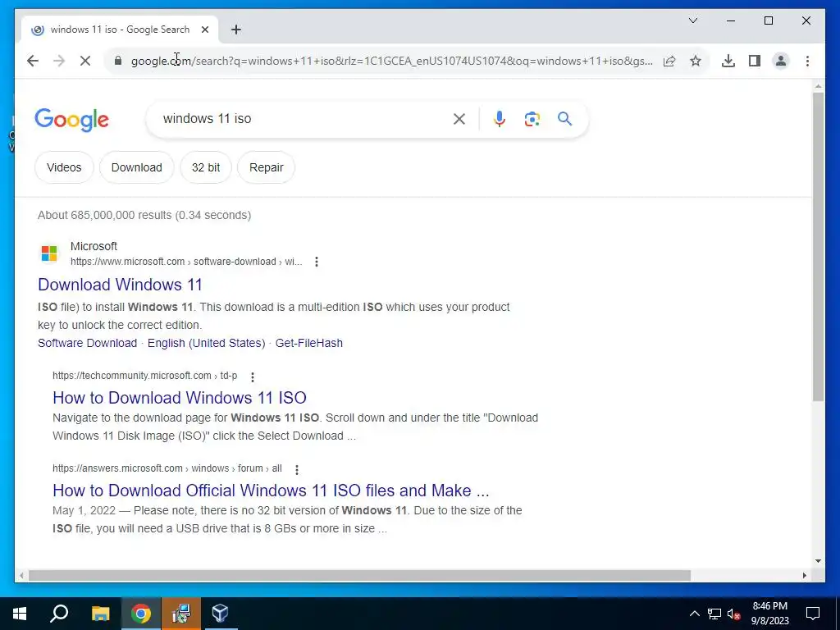Filter results by Videos
840x630 pixels.
tap(64, 167)
